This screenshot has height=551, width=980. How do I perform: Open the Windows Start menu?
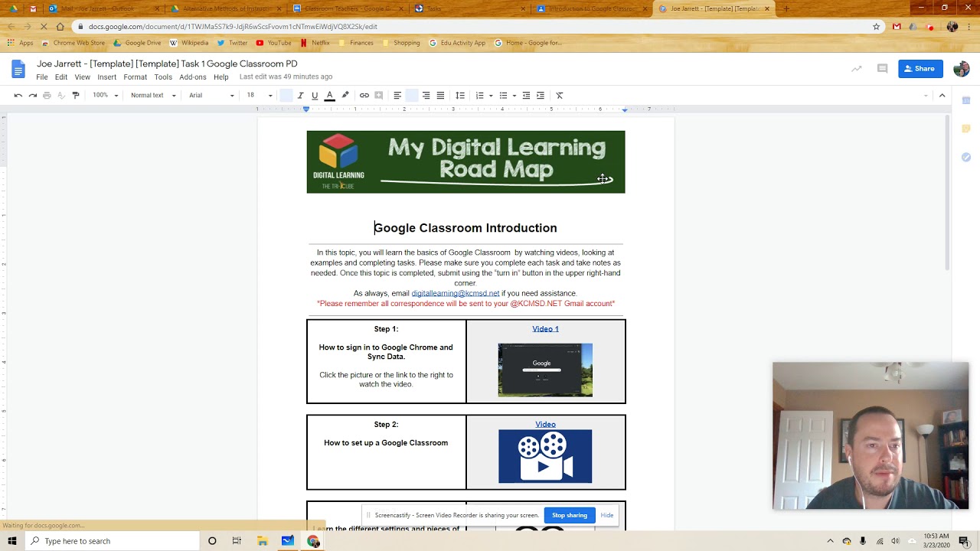(x=12, y=541)
